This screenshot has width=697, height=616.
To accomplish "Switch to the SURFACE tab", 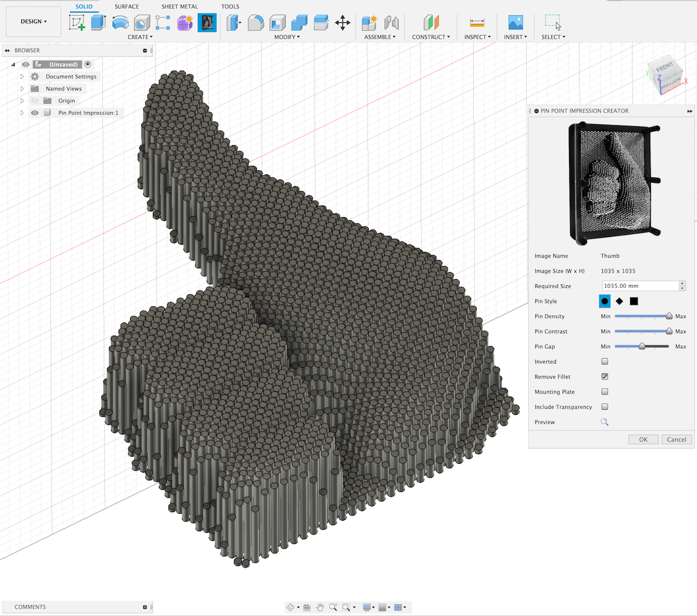I will point(126,7).
